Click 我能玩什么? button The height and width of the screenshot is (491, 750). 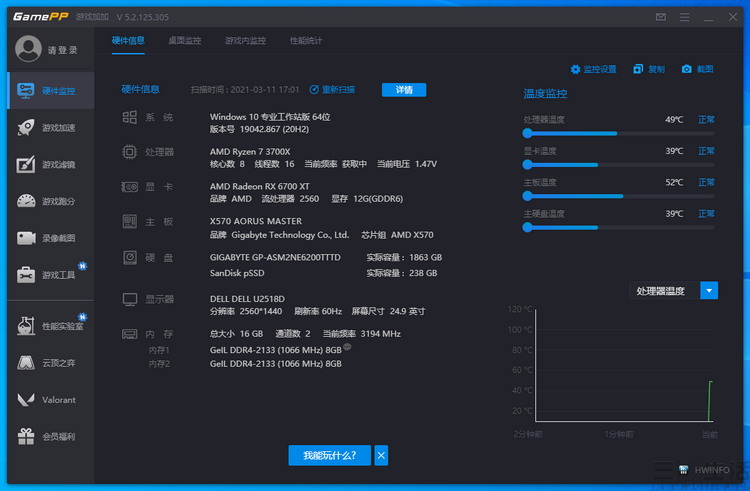click(330, 455)
